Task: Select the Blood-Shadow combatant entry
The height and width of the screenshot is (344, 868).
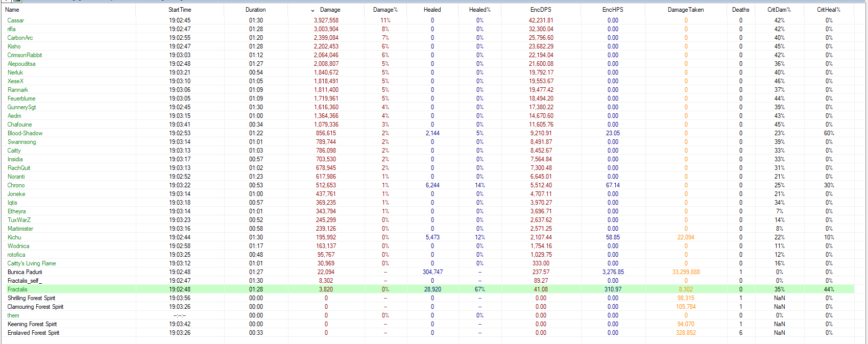Action: tap(25, 133)
